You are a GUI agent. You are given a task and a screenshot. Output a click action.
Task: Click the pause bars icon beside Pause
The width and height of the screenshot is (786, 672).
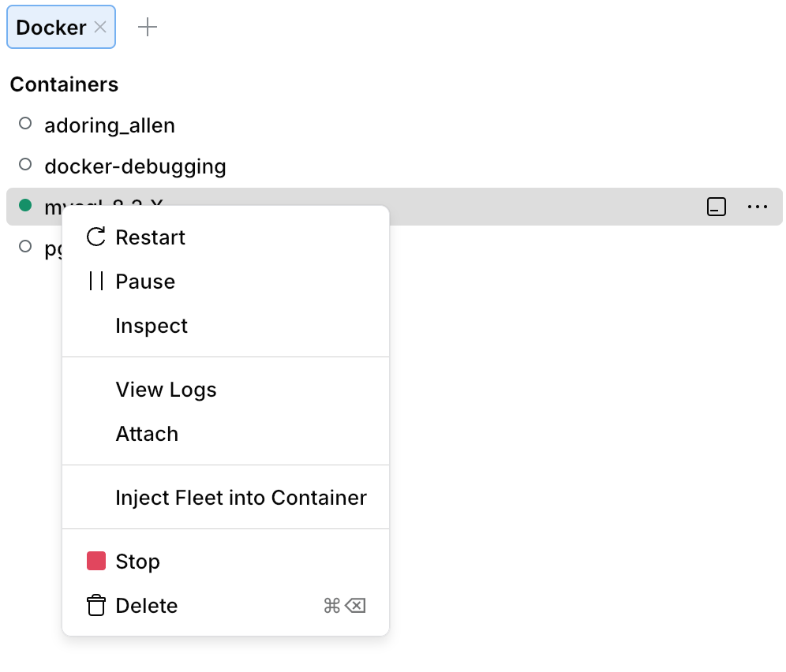pos(95,281)
